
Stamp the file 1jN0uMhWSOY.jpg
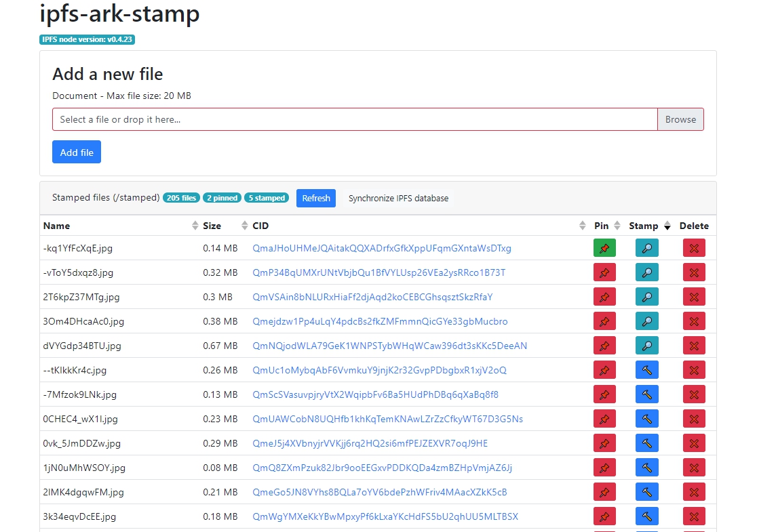click(647, 468)
